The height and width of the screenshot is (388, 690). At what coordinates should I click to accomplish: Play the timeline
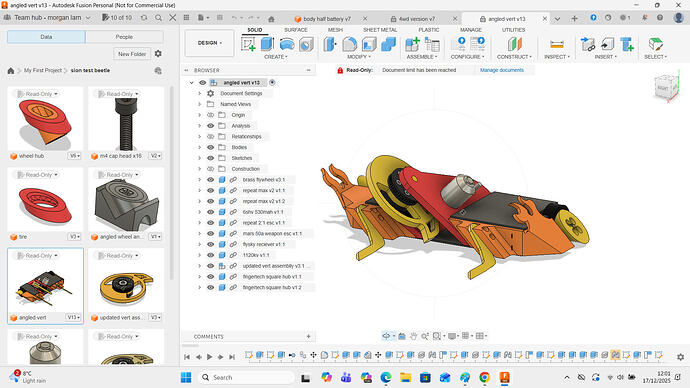[x=209, y=357]
